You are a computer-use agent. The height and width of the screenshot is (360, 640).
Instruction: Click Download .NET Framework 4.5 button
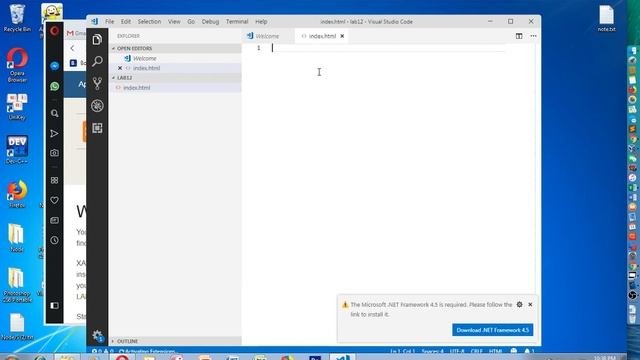[x=492, y=330]
